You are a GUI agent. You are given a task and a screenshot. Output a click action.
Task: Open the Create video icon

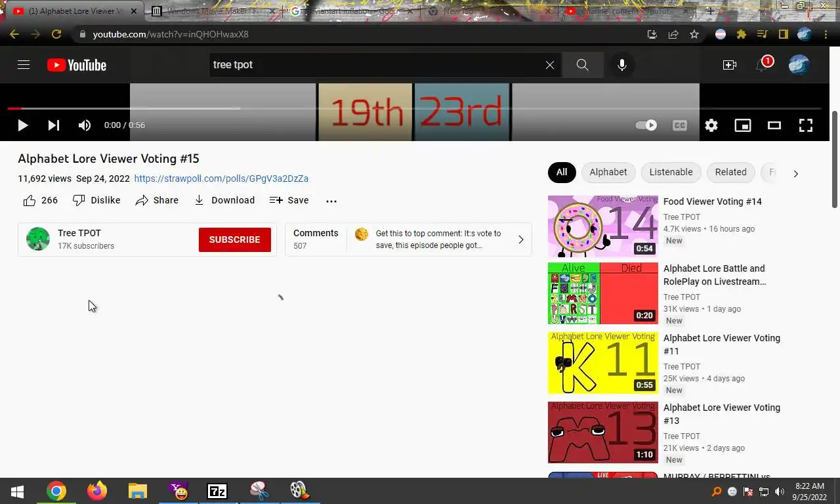[x=730, y=65]
